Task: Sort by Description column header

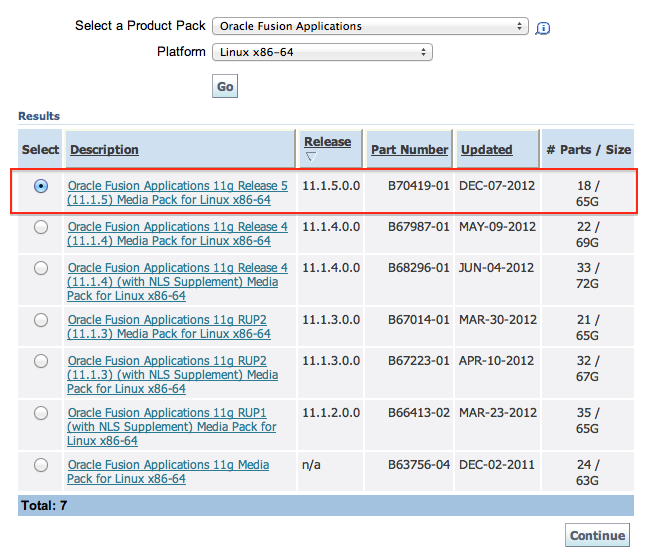Action: pos(104,149)
